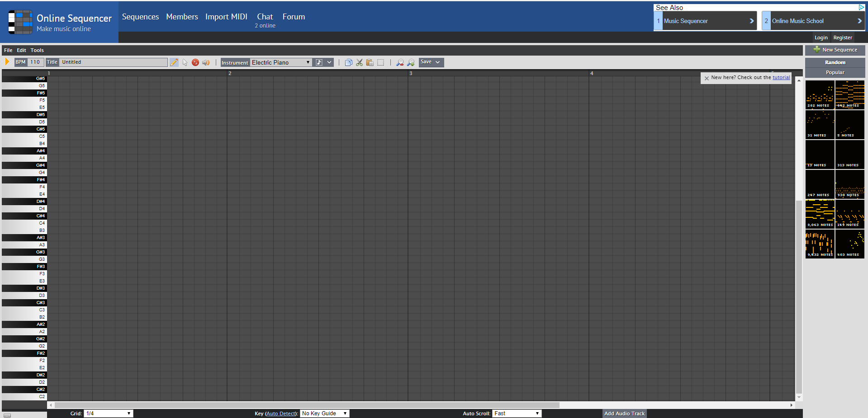Zoom out with the minus magnifier
Image resolution: width=868 pixels, height=418 pixels.
coord(400,62)
